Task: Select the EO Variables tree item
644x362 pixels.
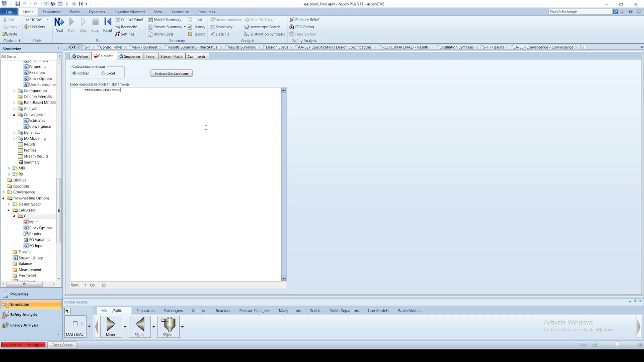Action: click(36, 240)
